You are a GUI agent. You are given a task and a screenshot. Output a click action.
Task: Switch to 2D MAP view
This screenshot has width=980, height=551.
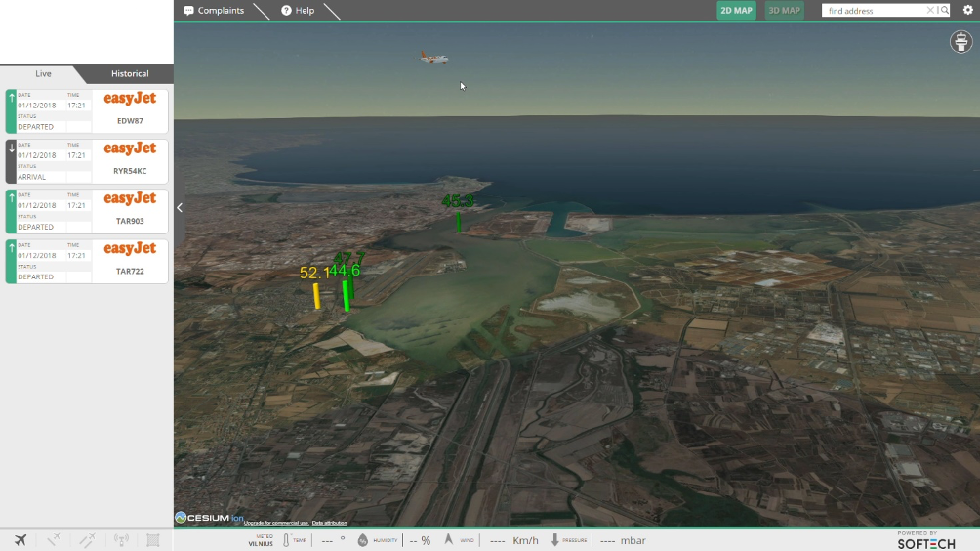736,11
